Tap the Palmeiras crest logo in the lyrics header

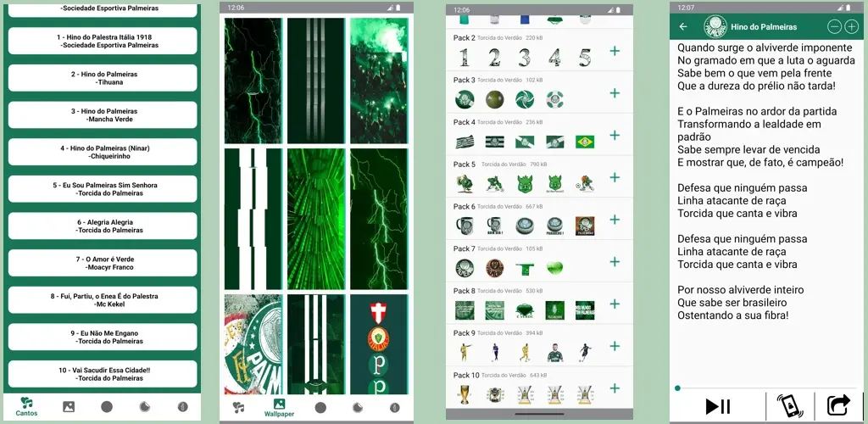715,26
